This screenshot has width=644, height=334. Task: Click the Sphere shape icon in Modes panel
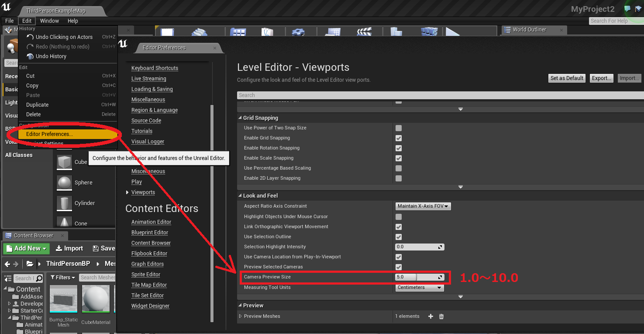[x=64, y=183]
